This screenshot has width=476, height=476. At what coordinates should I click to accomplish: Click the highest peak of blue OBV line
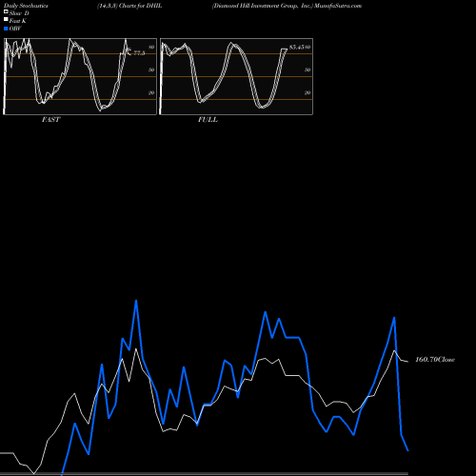tap(136, 301)
